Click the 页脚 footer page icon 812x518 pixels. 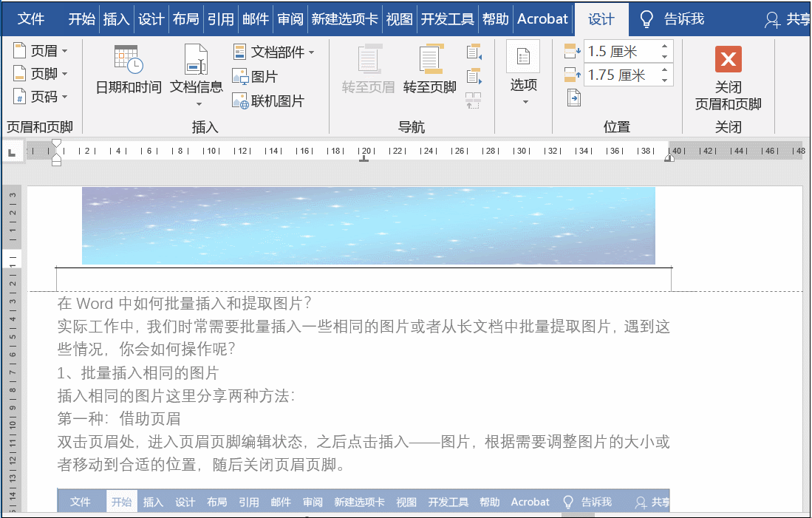19,74
